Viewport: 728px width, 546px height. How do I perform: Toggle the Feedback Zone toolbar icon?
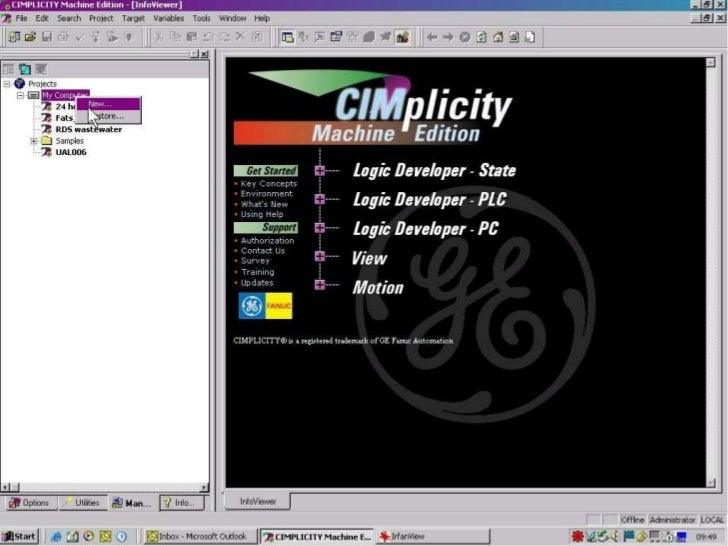(x=304, y=37)
